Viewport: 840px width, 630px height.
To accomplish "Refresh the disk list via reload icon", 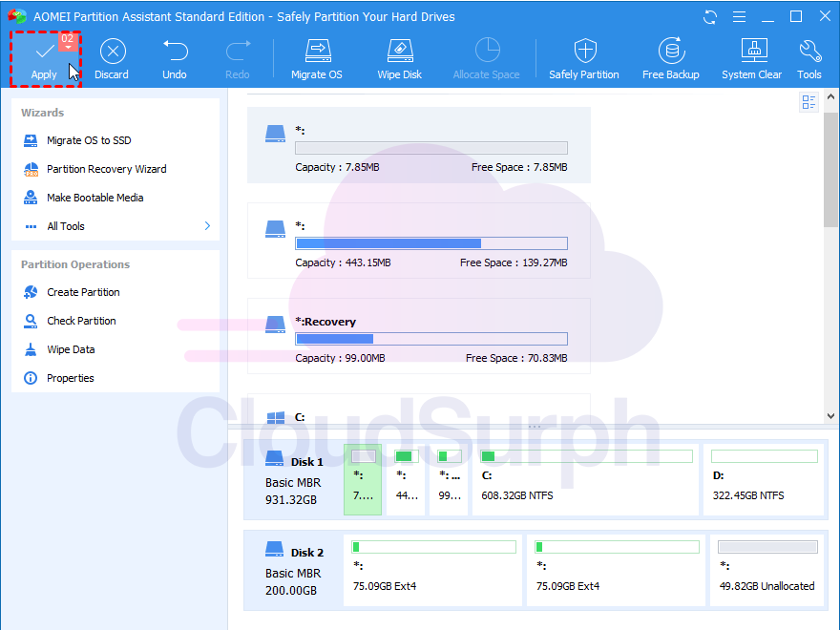I will click(710, 16).
